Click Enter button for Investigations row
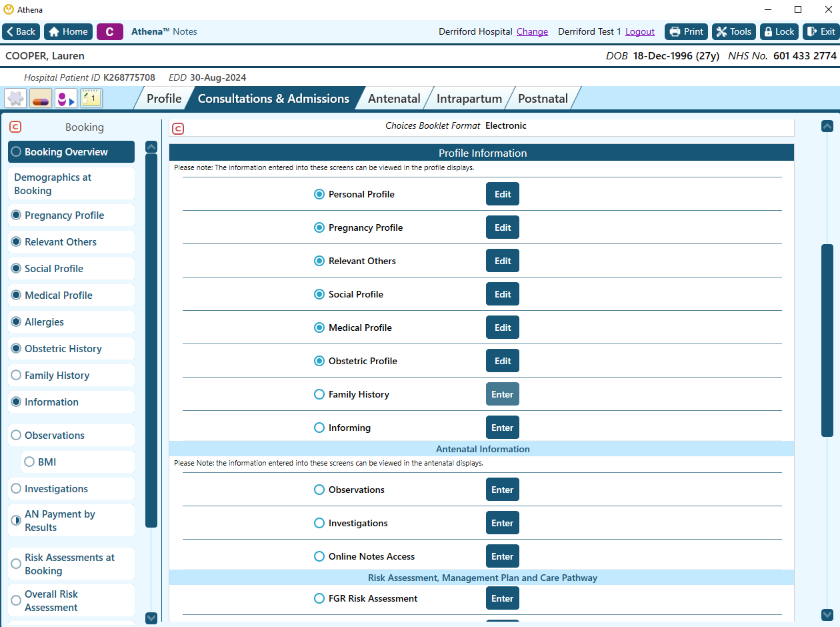 (x=503, y=523)
